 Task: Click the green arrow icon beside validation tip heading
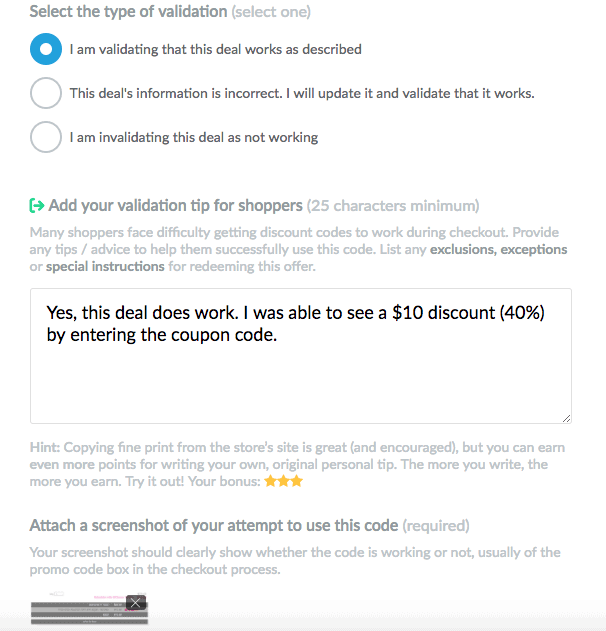(37, 206)
